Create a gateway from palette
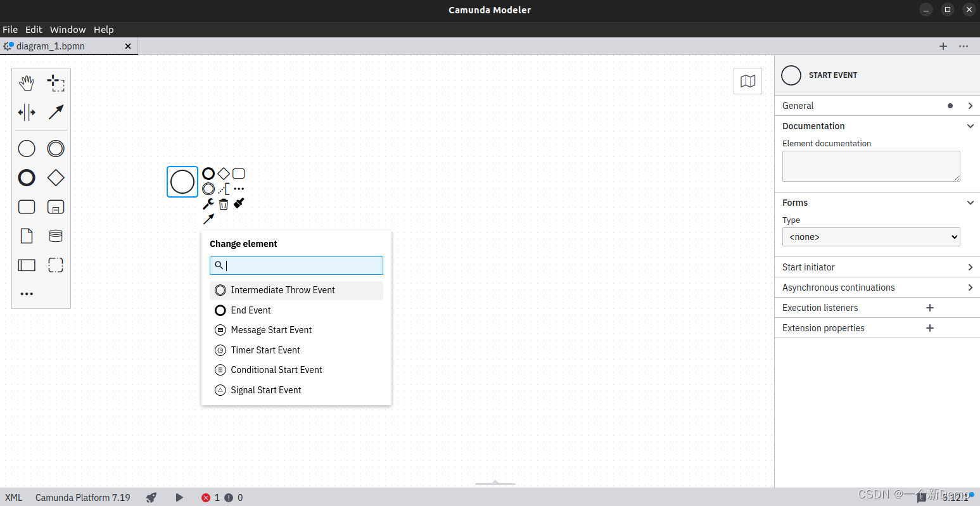980x506 pixels. click(56, 178)
